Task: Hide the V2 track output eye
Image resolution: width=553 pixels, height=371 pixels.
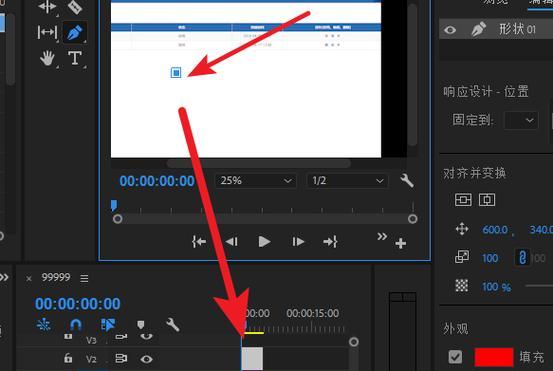Action: pos(146,359)
